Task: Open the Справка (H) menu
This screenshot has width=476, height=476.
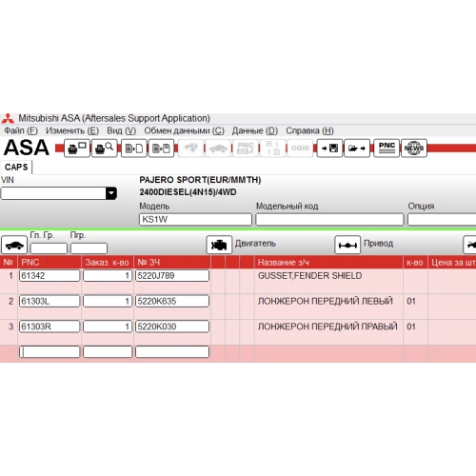Action: (x=309, y=130)
